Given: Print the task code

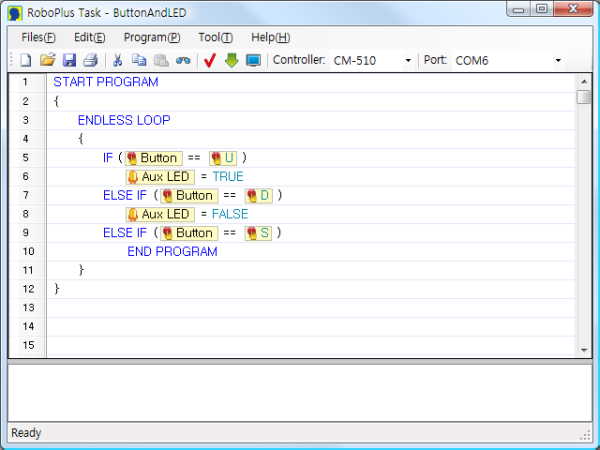Looking at the screenshot, I should pyautogui.click(x=90, y=60).
